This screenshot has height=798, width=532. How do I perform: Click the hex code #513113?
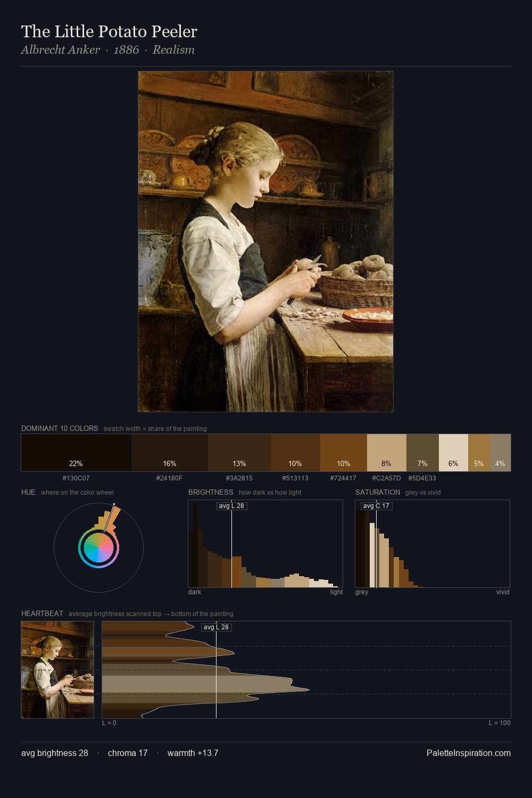tap(295, 478)
